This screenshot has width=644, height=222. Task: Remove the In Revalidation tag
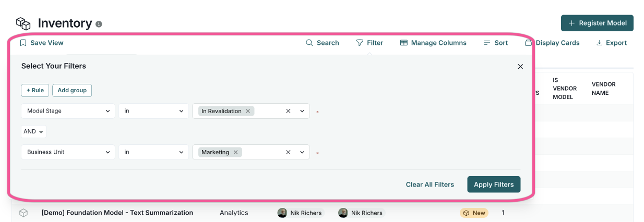click(248, 111)
